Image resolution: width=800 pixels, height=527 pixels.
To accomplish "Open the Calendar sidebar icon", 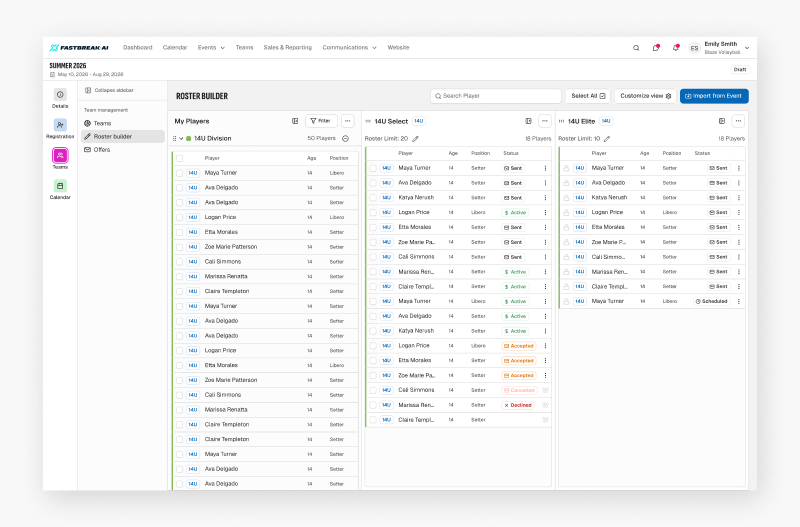I will click(x=60, y=186).
